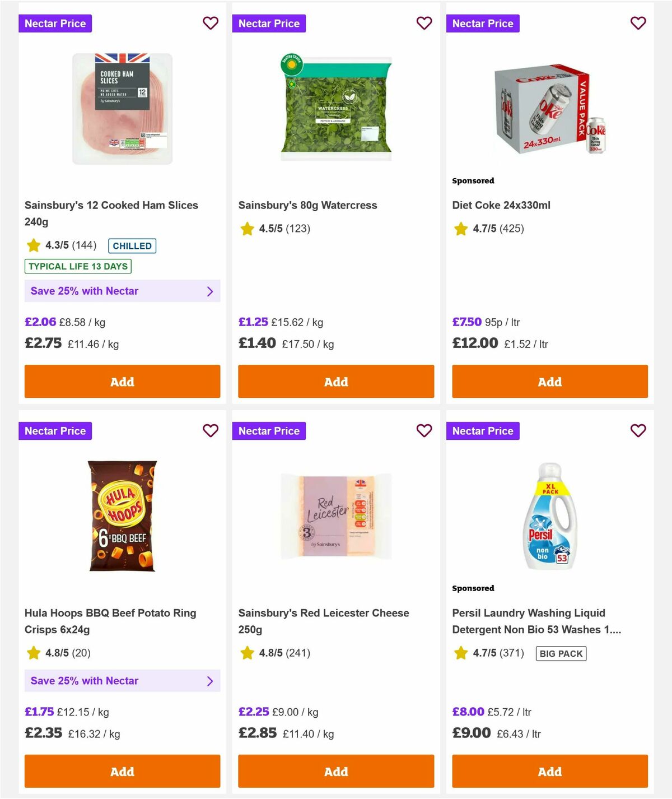Open the (123) reviews for Watercress
672x799 pixels.
point(299,229)
